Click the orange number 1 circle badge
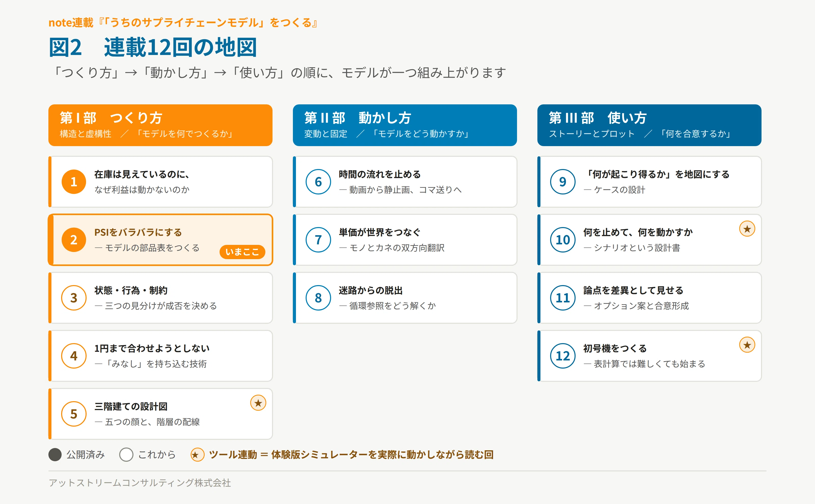This screenshot has height=504, width=815. click(74, 182)
